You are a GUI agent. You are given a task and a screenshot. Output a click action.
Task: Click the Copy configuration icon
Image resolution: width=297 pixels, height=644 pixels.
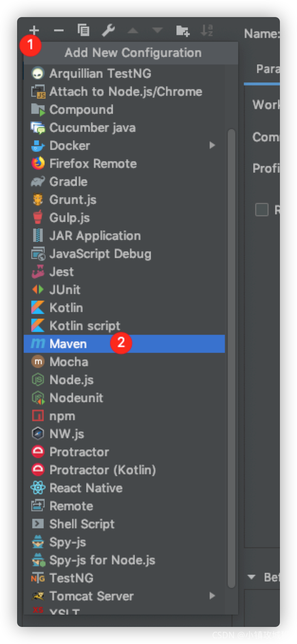coord(84,31)
